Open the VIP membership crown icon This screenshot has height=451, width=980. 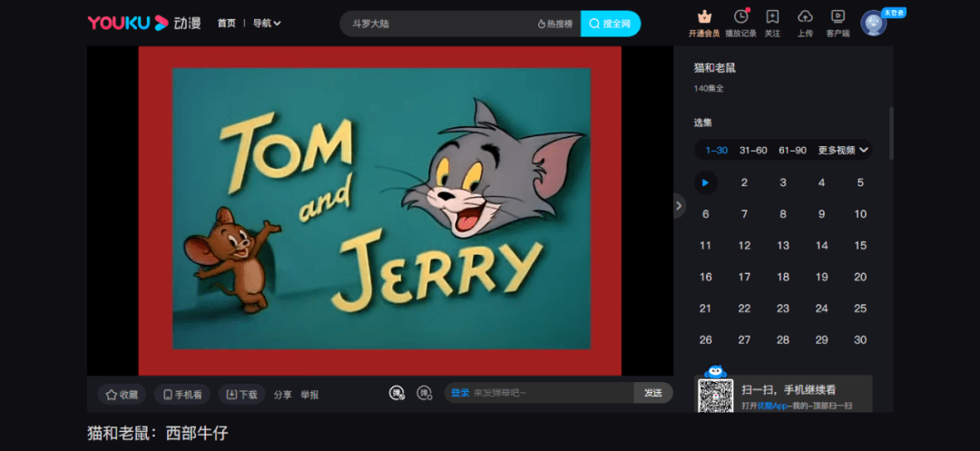click(x=704, y=17)
